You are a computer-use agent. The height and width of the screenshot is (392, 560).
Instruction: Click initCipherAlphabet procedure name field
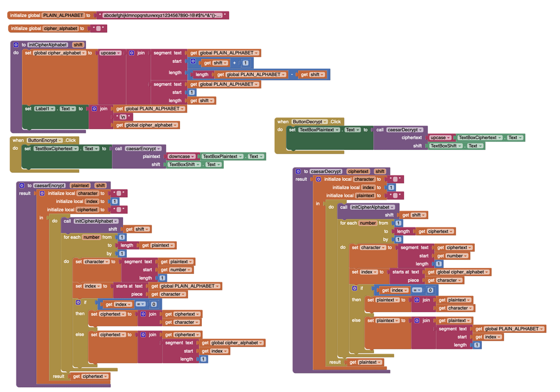[x=48, y=45]
